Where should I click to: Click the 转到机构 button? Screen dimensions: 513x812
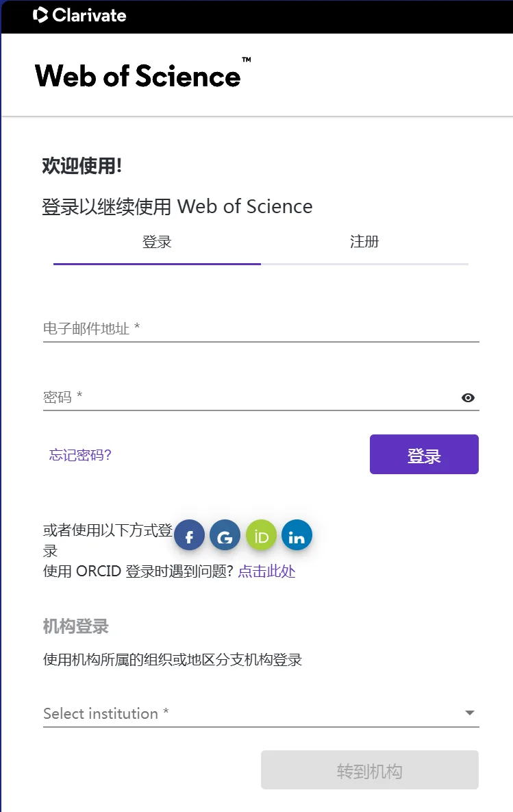(370, 770)
